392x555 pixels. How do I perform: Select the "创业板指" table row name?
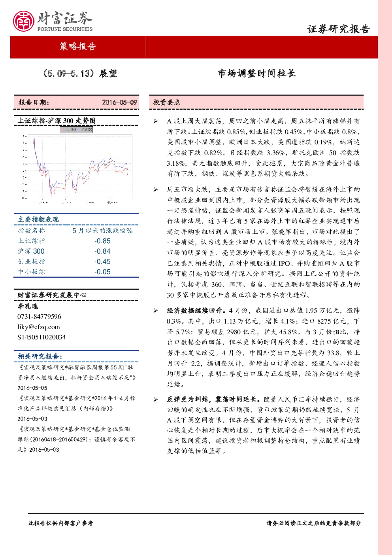tap(32, 261)
